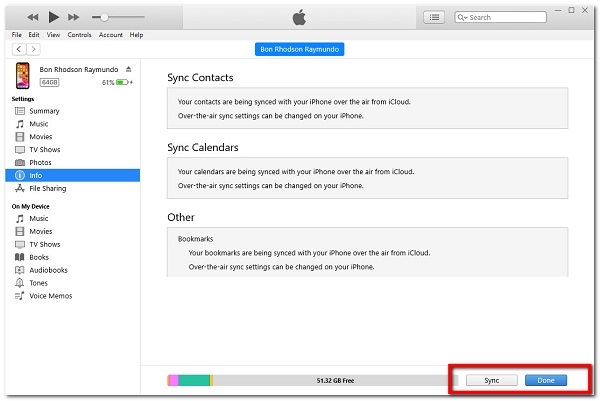Click the fast forward next button
The width and height of the screenshot is (600, 401).
tap(73, 17)
